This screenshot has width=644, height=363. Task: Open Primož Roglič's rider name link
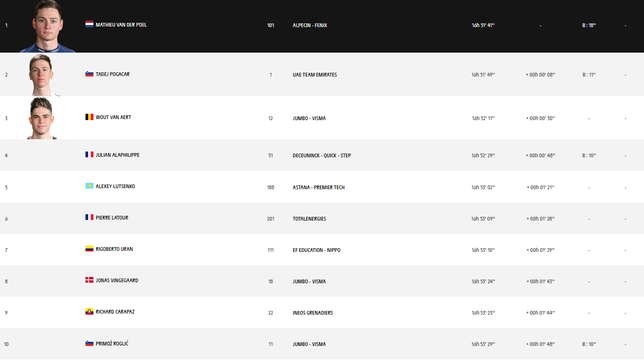tap(112, 343)
